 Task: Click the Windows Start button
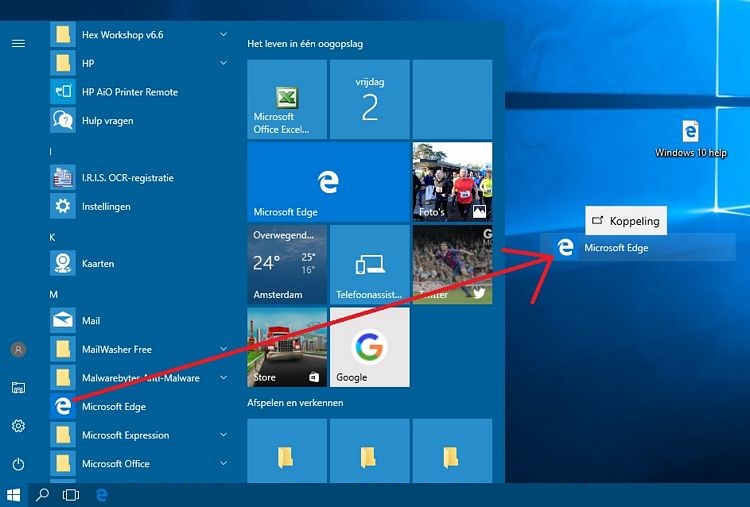click(13, 495)
